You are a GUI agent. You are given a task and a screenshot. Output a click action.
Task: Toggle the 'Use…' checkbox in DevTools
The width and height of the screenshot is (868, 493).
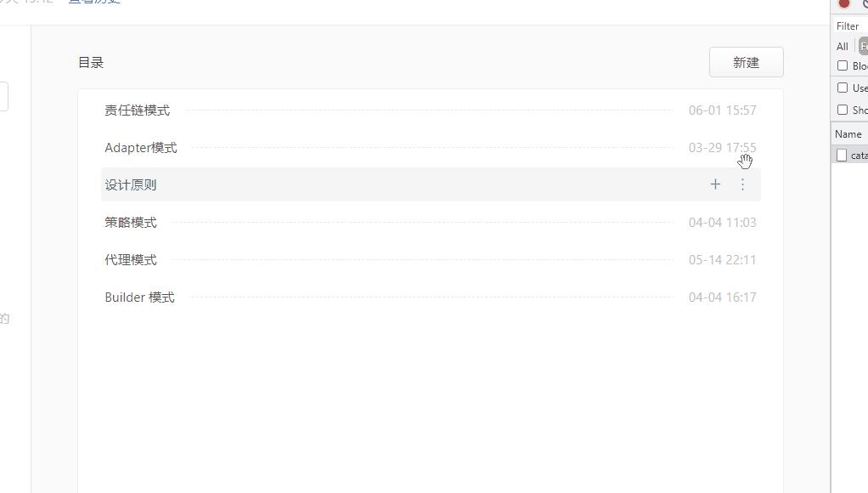tap(843, 88)
